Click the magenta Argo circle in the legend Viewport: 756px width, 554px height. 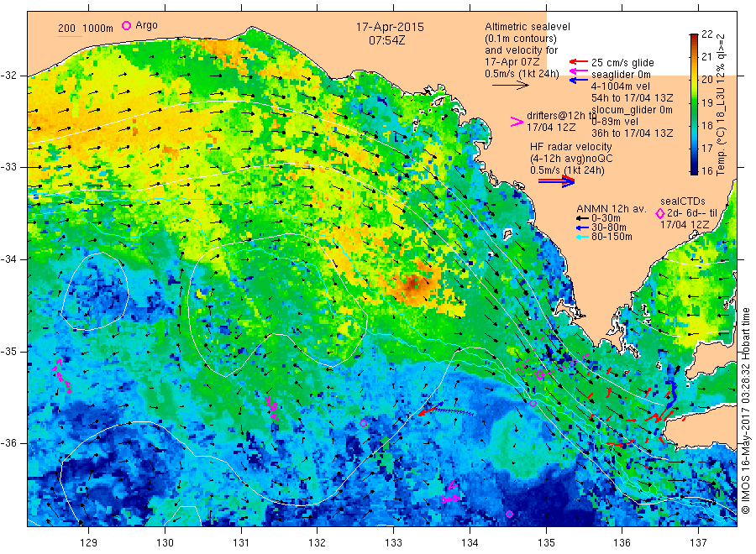click(x=126, y=25)
